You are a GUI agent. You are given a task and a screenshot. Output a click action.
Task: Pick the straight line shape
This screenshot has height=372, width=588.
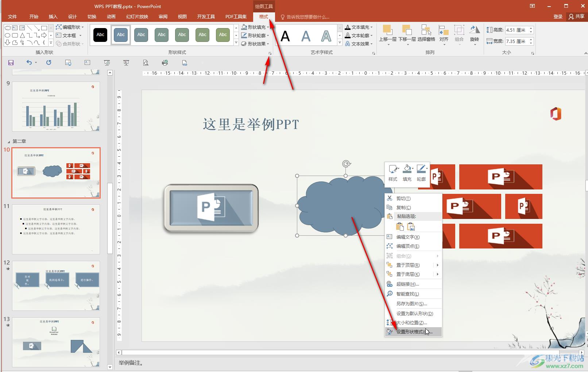29,28
